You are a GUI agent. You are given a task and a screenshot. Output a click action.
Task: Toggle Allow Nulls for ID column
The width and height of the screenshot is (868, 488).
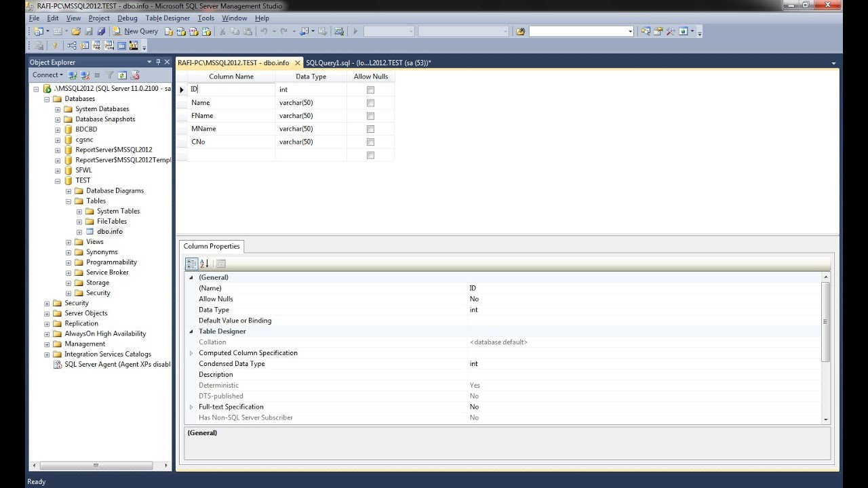point(370,89)
